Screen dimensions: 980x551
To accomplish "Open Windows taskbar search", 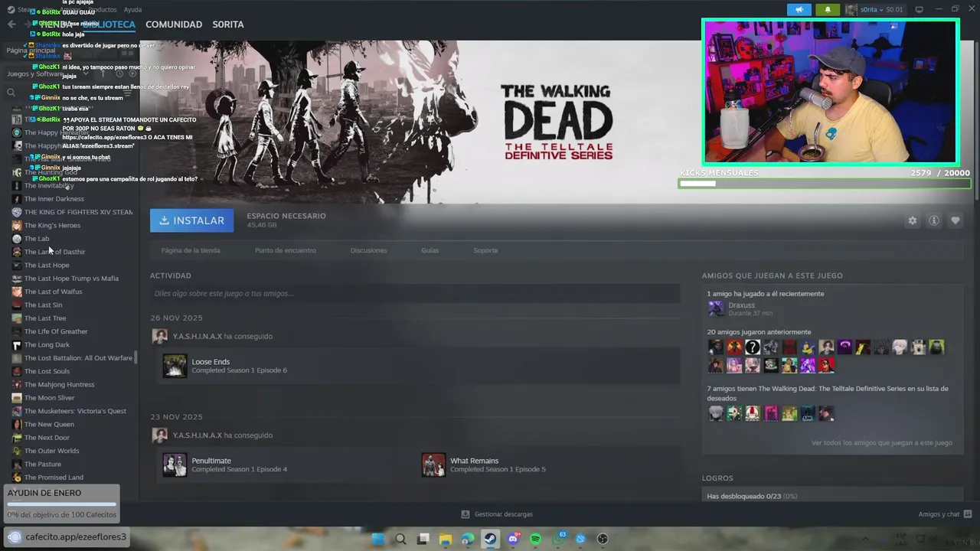I will pyautogui.click(x=400, y=539).
